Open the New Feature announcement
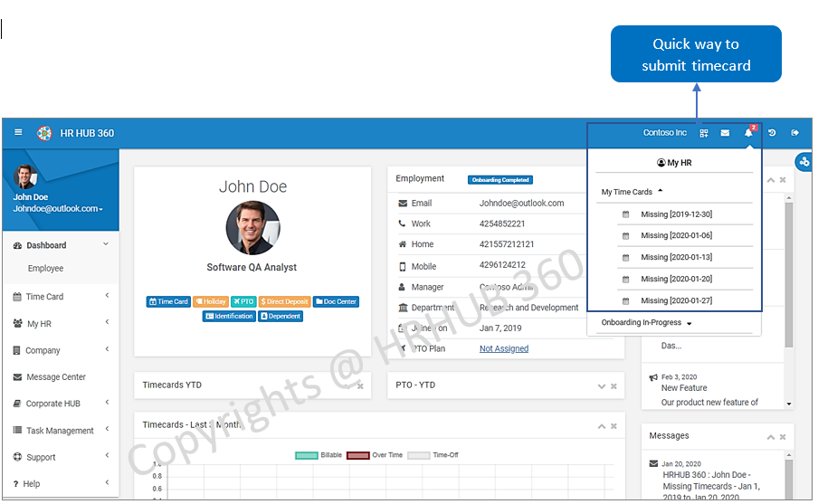818x504 pixels. [684, 388]
